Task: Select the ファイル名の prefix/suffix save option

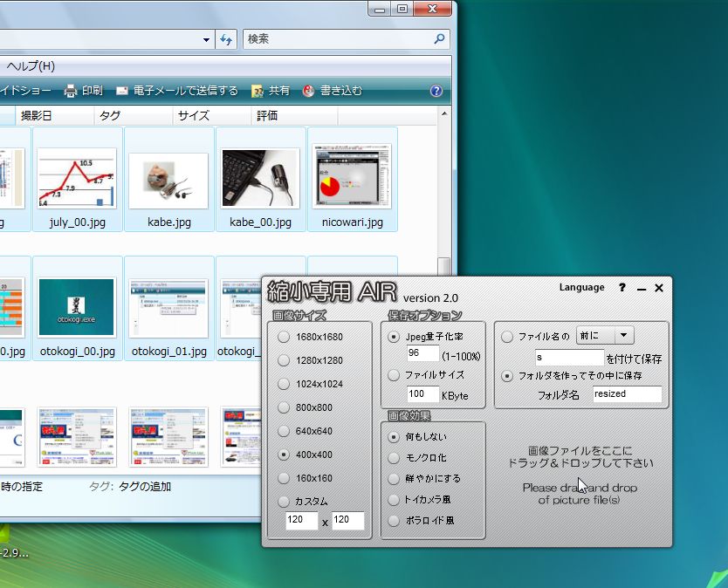Action: click(507, 337)
